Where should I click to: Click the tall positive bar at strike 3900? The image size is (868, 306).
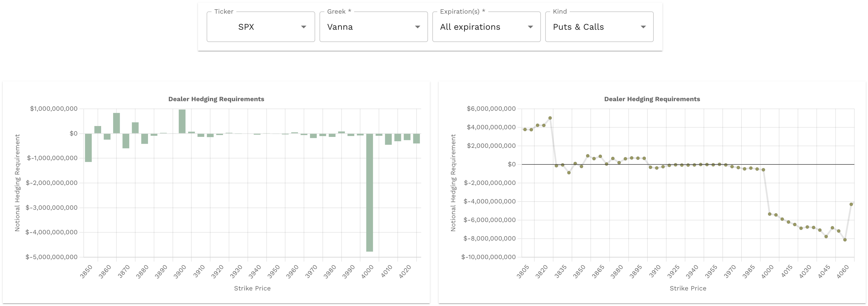click(x=182, y=121)
